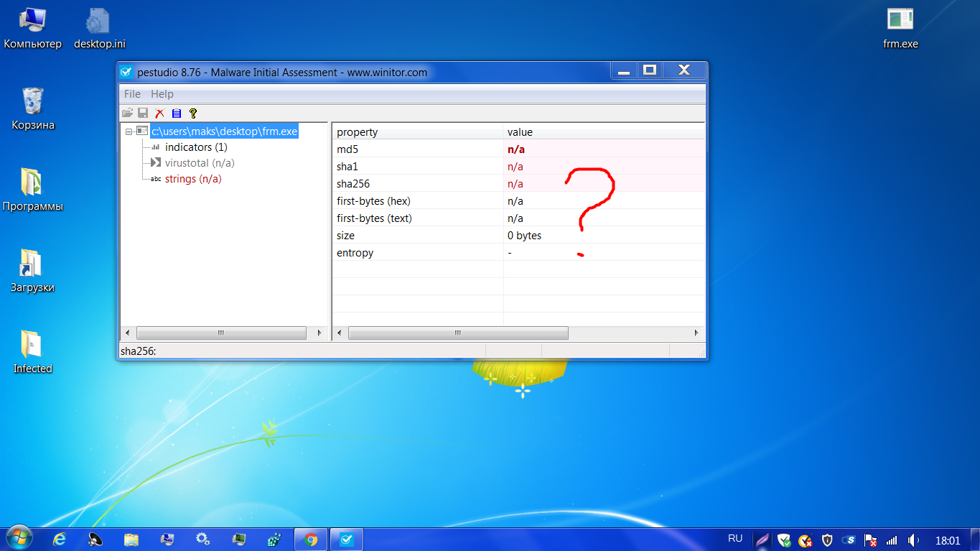Click the bar-chart icon beside indicators
This screenshot has height=551, width=980.
(x=155, y=147)
